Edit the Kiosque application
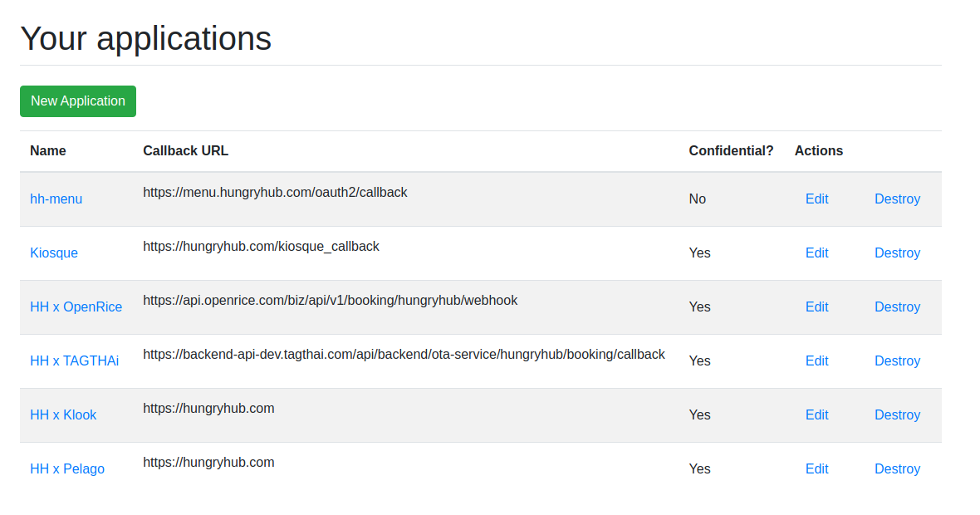980x515 pixels. tap(816, 253)
